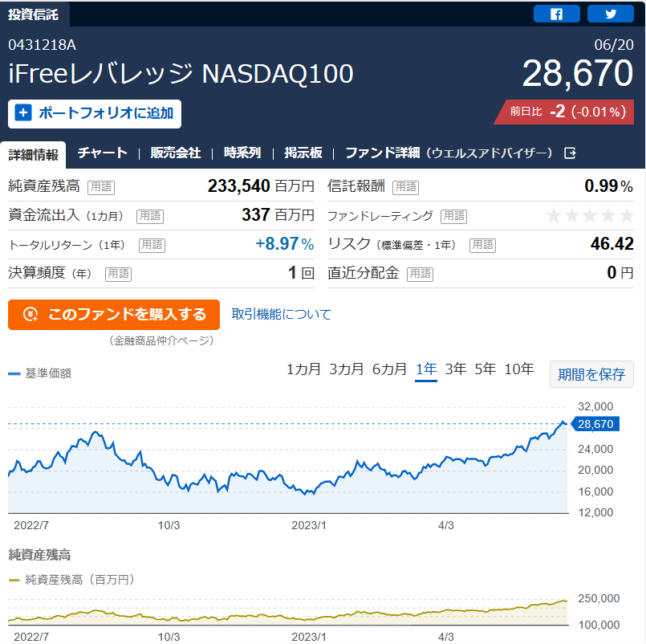This screenshot has height=644, width=646.
Task: Select the 1カ月 chart period
Action: pos(303,369)
